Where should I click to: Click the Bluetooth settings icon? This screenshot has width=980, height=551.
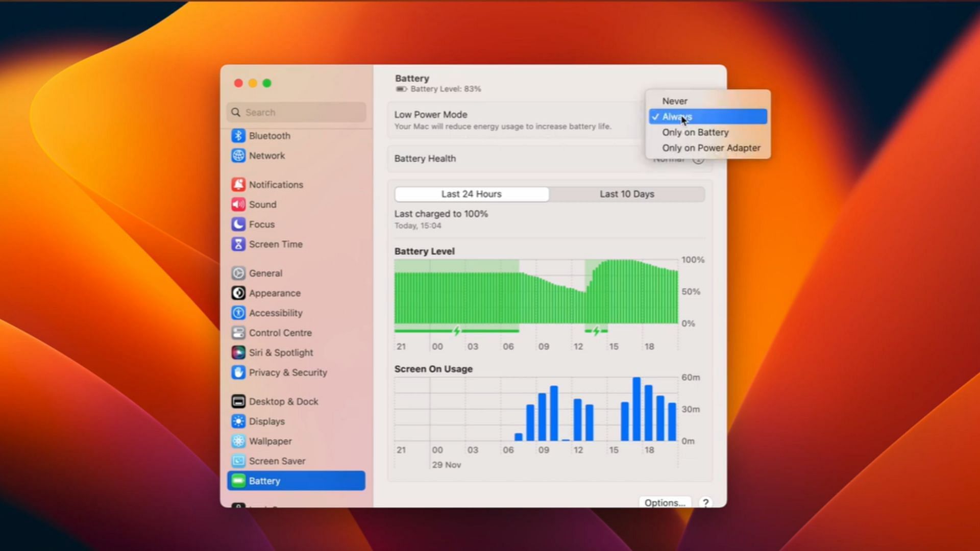[239, 135]
